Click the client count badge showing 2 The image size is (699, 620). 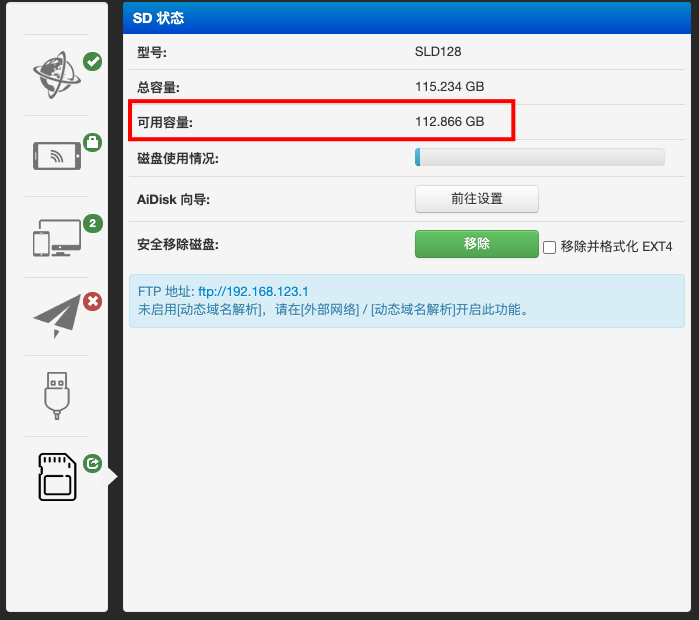pos(92,223)
